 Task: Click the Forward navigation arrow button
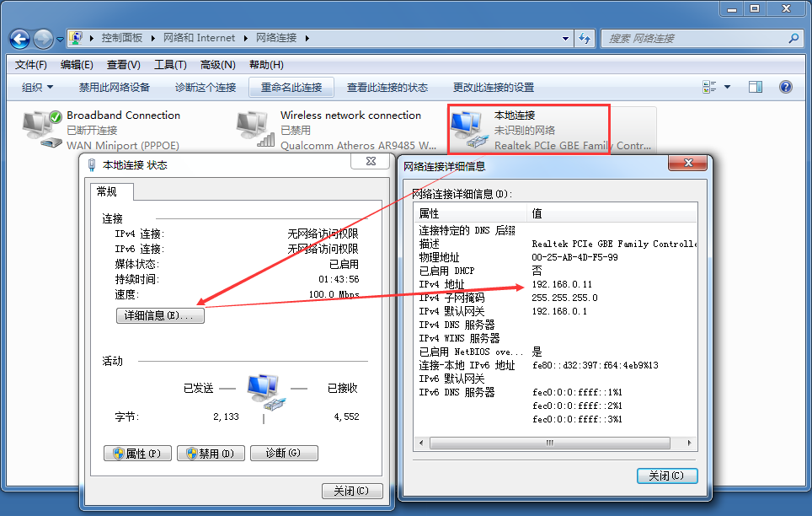tap(43, 39)
